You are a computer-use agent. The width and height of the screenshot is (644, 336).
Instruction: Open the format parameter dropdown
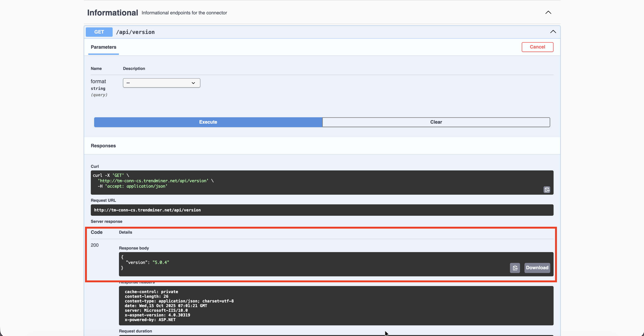point(161,83)
